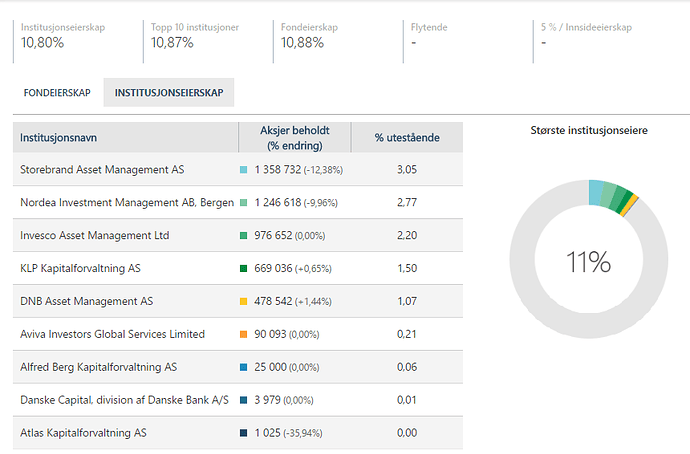Select Aviva Investors Global Services Limited name
The height and width of the screenshot is (454, 690).
pyautogui.click(x=112, y=334)
